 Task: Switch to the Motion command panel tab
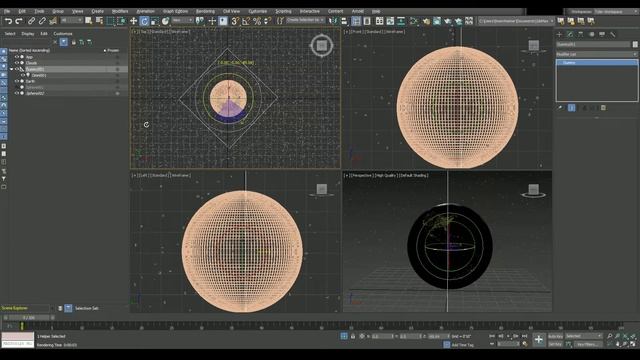[591, 34]
